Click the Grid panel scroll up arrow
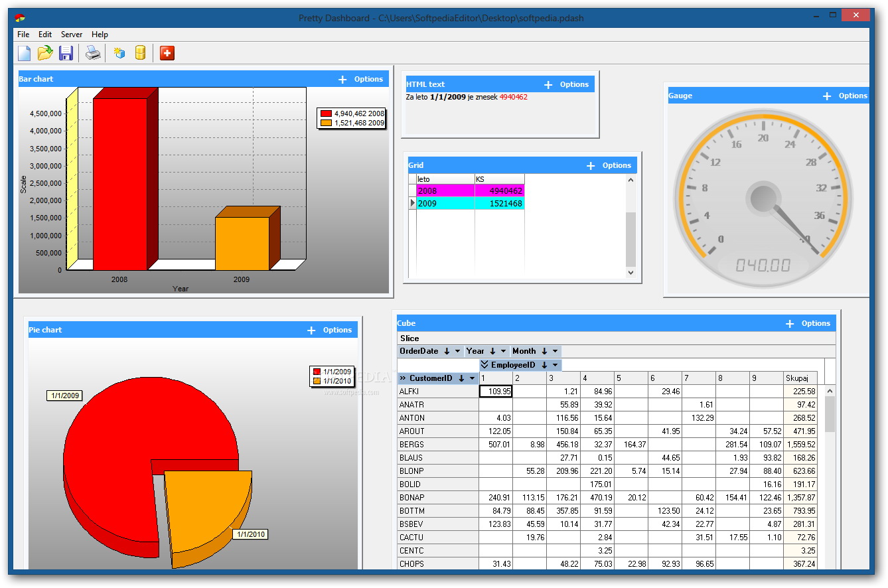The height and width of the screenshot is (588, 888). click(x=630, y=179)
